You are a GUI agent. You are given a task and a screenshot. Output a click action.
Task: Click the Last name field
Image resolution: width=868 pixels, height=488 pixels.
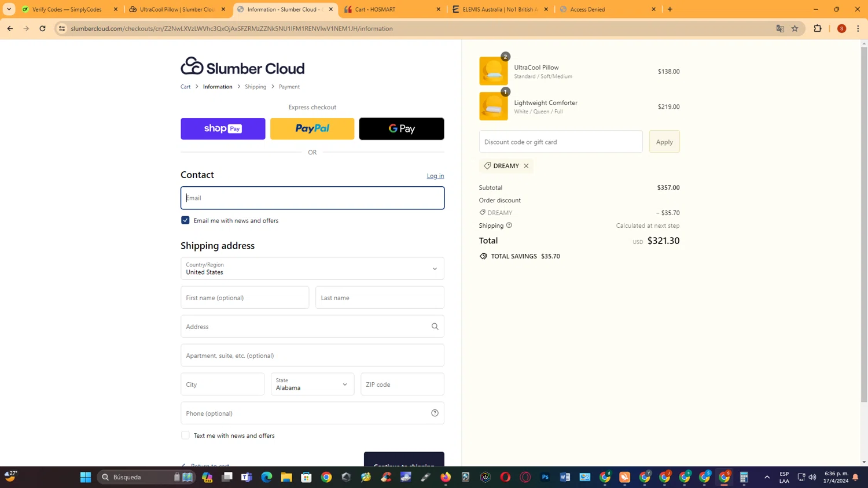tap(380, 297)
